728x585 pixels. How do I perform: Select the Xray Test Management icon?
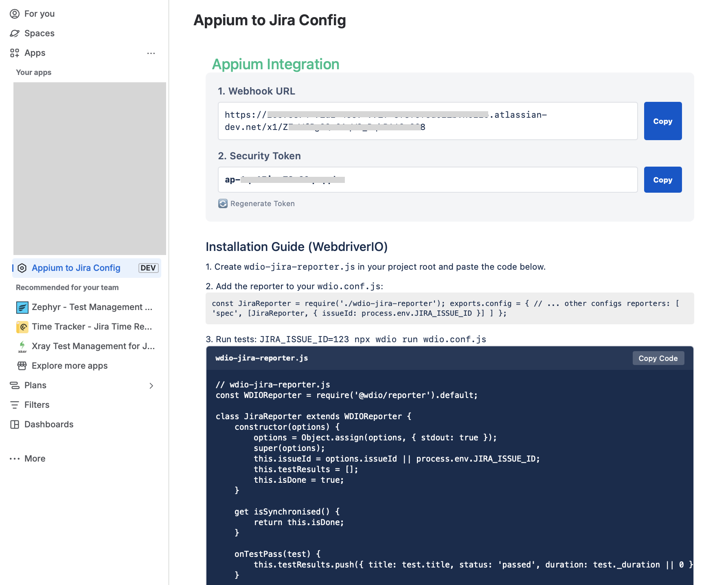click(x=22, y=346)
